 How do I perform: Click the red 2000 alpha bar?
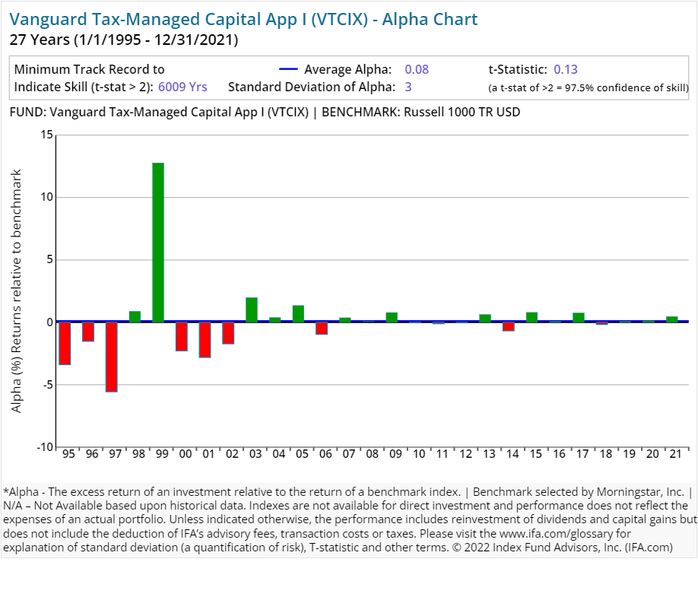click(x=182, y=336)
